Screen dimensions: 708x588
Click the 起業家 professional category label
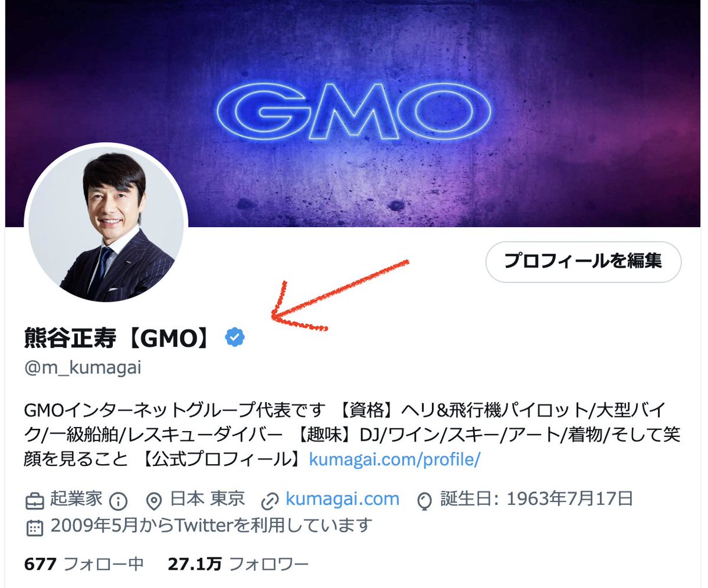[77, 500]
